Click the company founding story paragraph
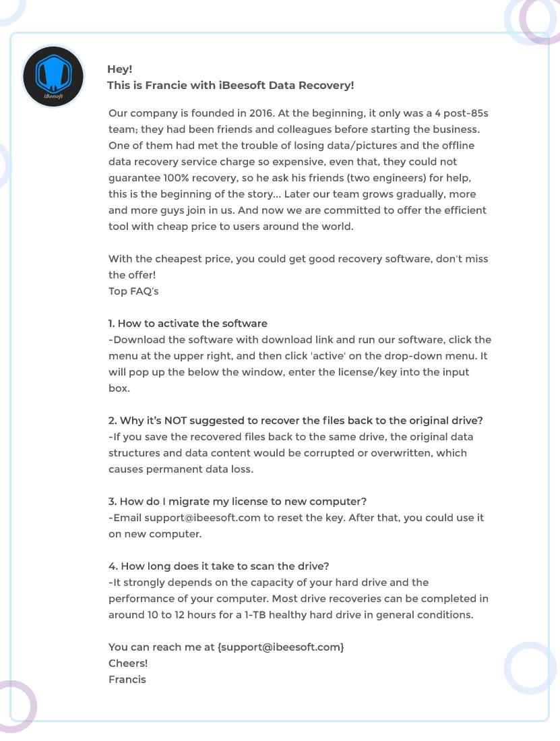Image resolution: width=560 pixels, height=741 pixels. (298, 169)
